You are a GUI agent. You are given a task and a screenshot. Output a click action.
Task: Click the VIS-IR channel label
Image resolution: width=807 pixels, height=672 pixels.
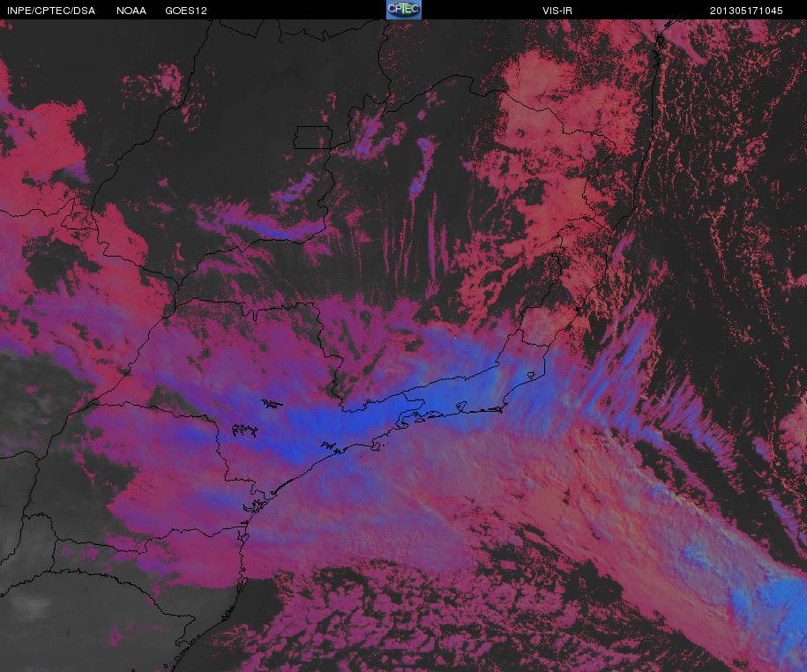click(x=557, y=11)
